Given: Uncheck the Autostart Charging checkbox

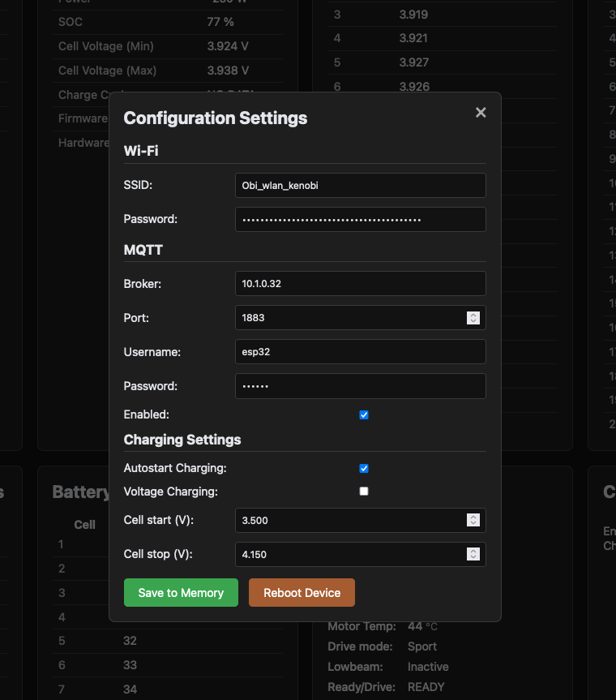Looking at the screenshot, I should pyautogui.click(x=364, y=469).
